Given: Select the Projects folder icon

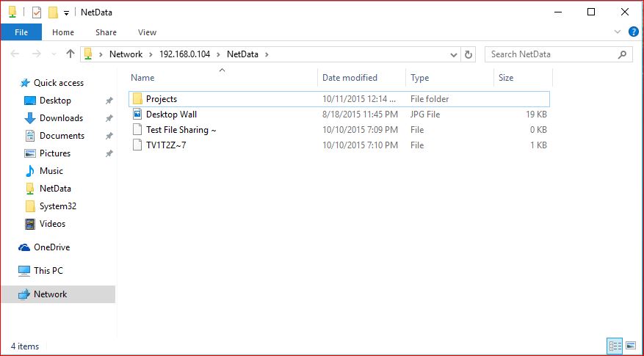Looking at the screenshot, I should click(137, 98).
